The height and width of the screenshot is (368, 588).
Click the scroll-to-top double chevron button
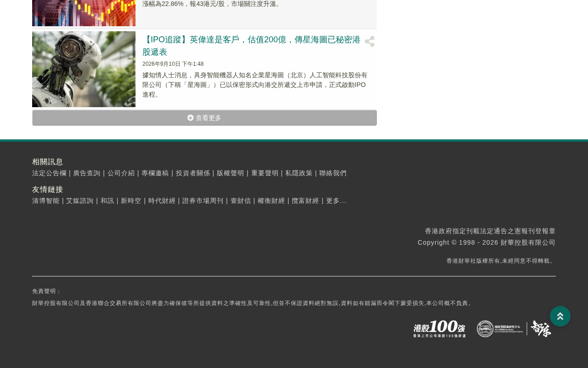pos(560,316)
